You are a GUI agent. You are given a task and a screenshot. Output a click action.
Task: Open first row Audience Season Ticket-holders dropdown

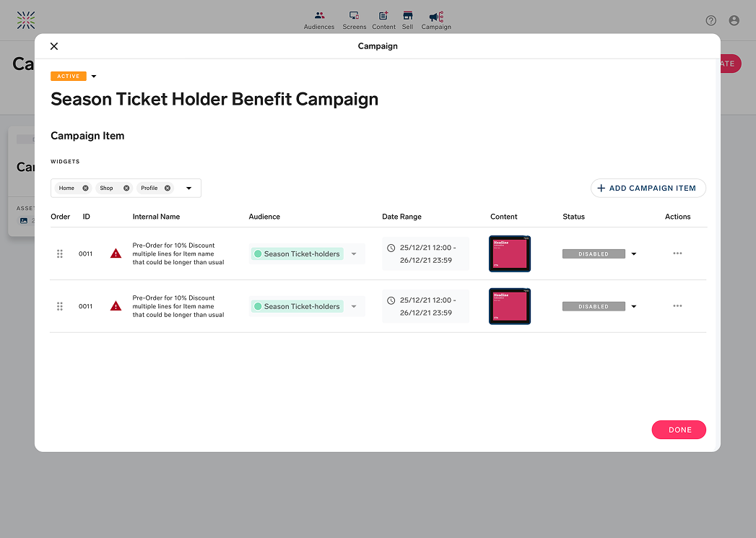[x=354, y=254]
